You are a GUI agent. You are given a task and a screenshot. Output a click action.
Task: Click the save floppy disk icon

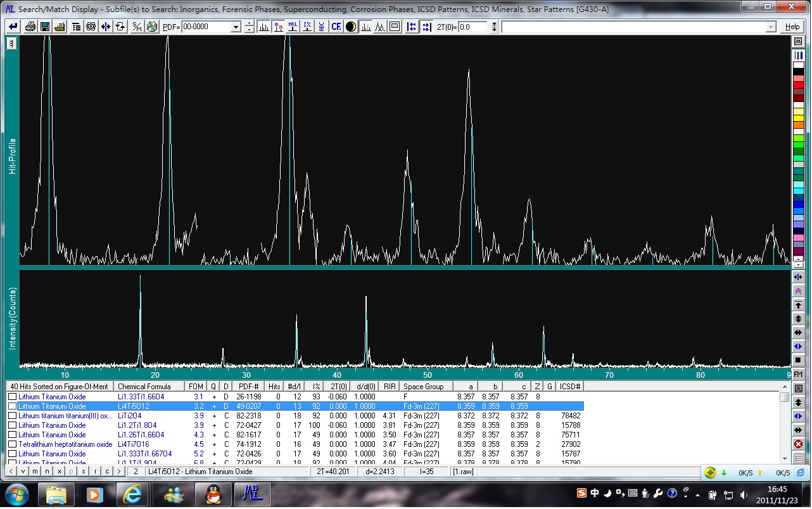[45, 27]
